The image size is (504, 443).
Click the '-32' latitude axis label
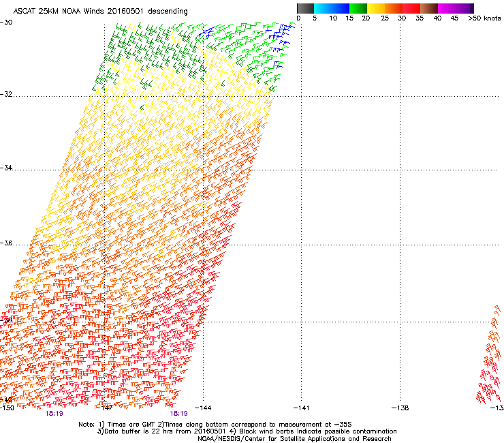[x=6, y=94]
